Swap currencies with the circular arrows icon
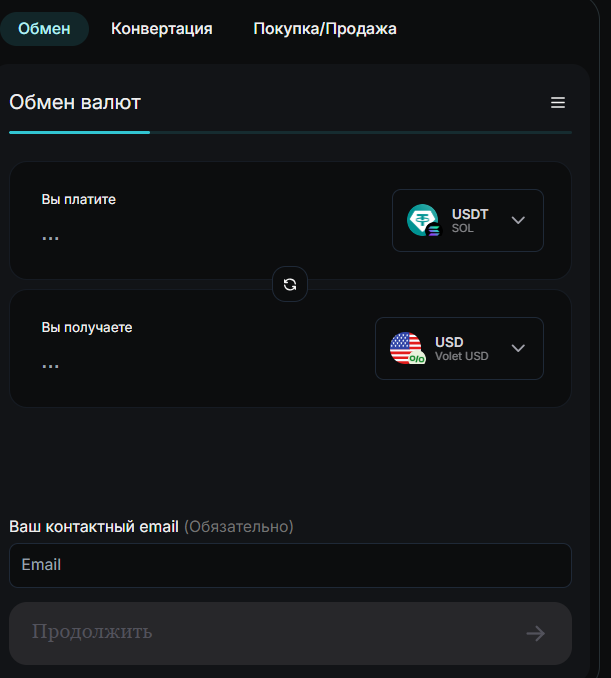 tap(290, 284)
